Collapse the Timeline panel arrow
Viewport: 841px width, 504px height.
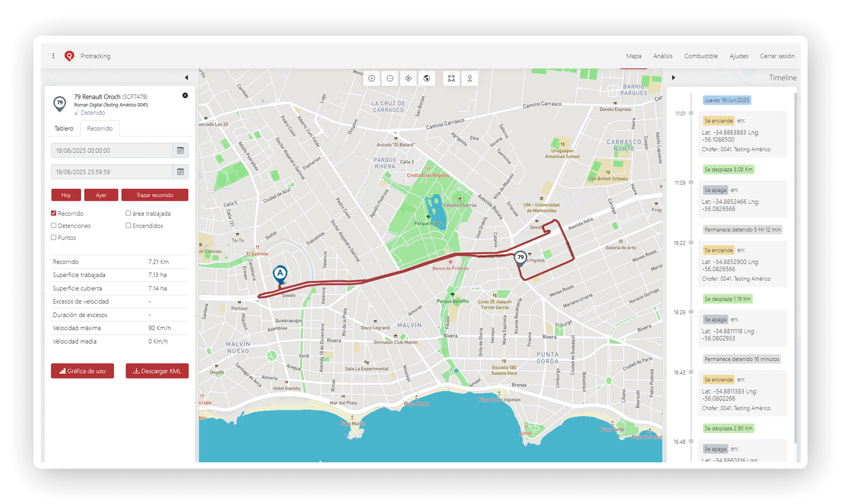(x=673, y=77)
